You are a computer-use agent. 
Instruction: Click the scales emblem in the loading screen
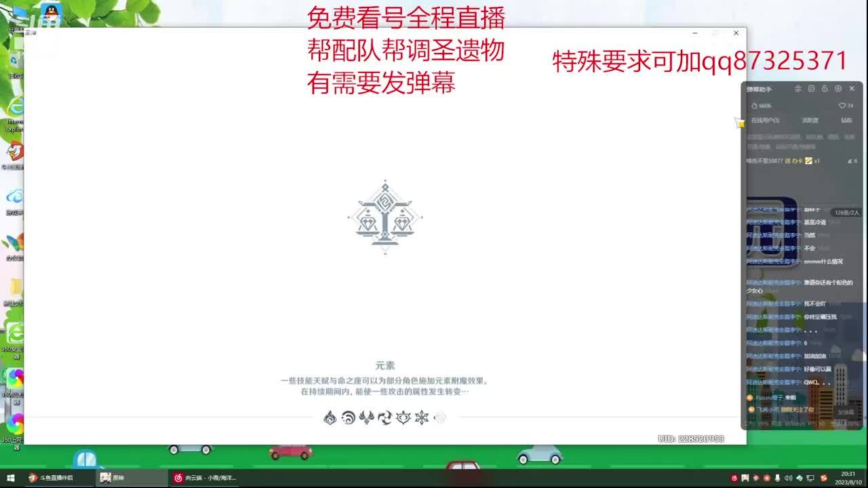point(385,217)
